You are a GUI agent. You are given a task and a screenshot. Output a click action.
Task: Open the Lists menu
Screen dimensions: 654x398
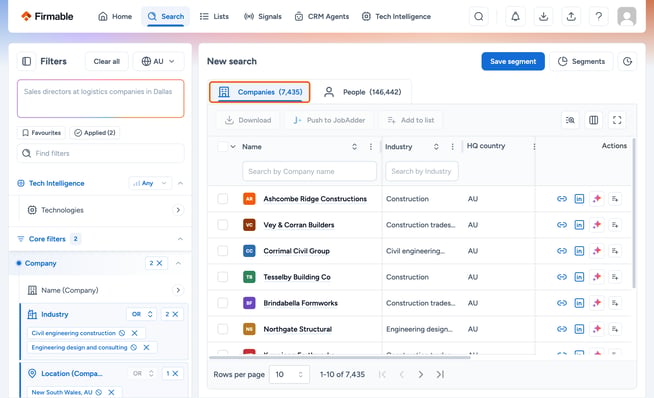[214, 17]
